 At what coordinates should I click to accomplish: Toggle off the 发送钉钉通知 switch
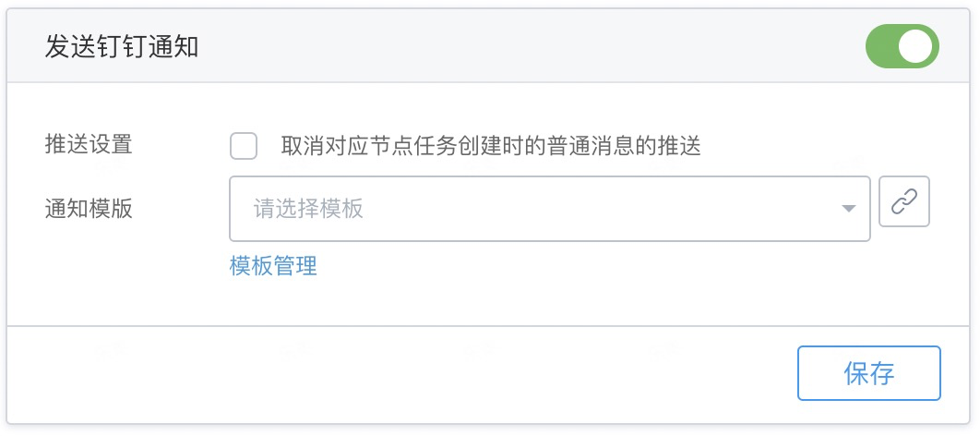click(x=902, y=47)
